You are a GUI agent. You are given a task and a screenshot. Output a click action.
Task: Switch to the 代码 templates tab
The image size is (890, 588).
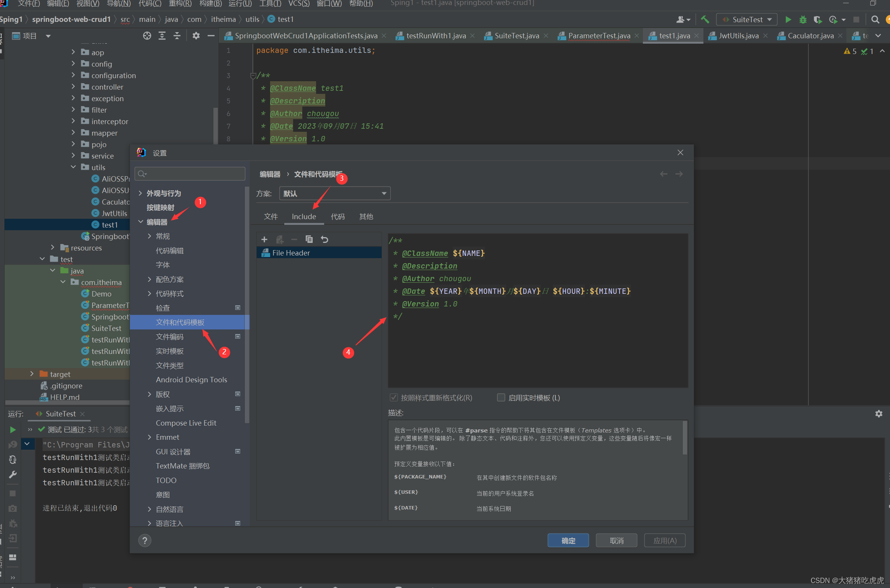tap(338, 216)
